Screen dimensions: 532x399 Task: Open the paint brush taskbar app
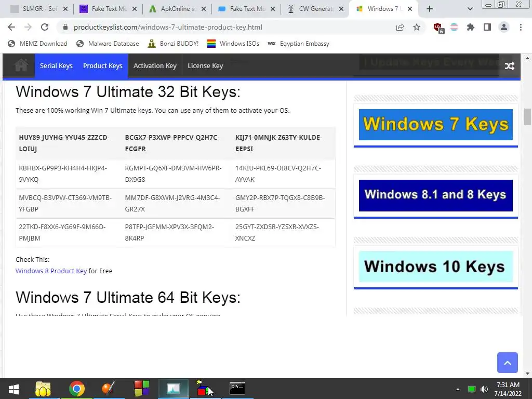click(x=109, y=389)
